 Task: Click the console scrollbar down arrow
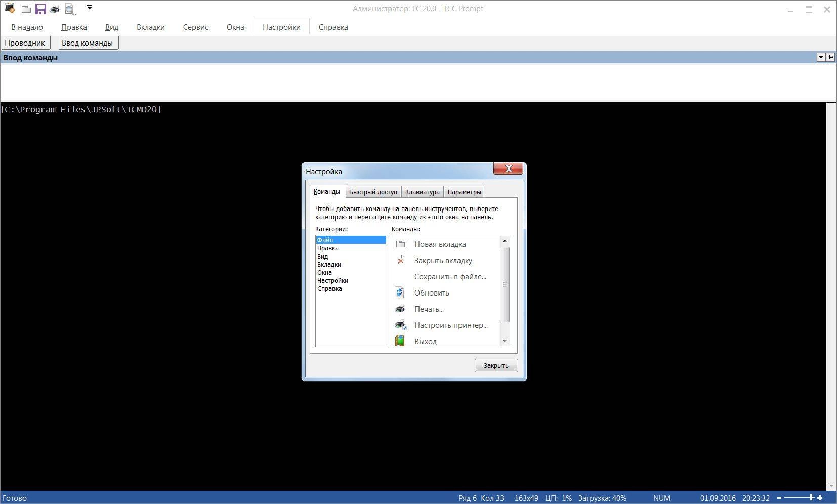tap(831, 486)
